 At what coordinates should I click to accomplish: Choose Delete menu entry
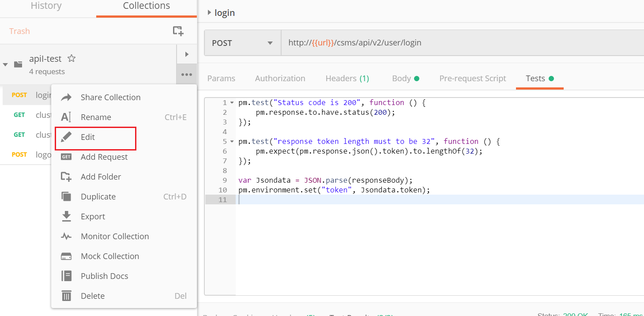124,296
